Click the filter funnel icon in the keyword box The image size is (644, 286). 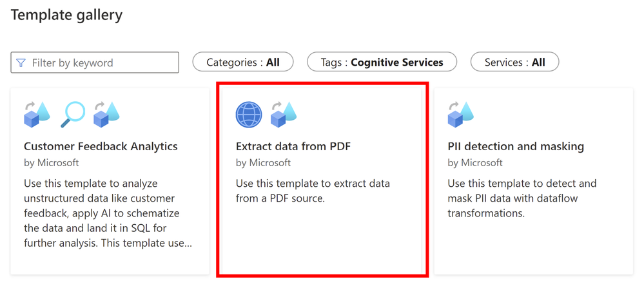coord(21,62)
